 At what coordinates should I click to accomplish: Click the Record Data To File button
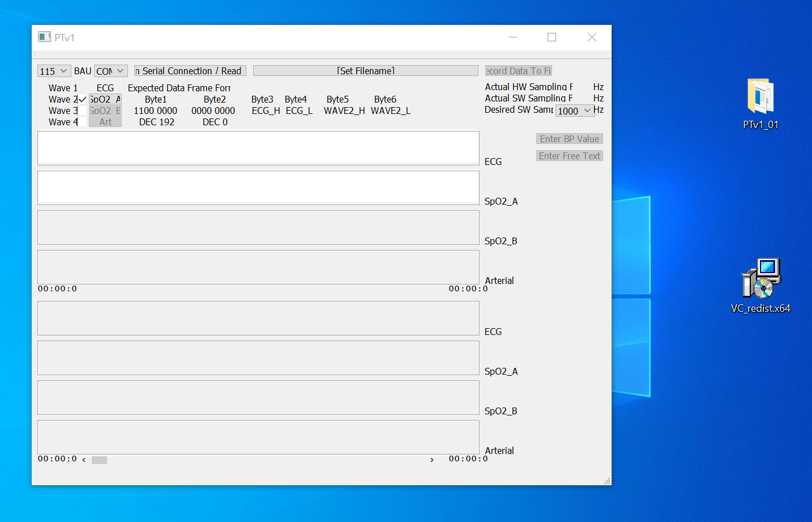click(518, 70)
